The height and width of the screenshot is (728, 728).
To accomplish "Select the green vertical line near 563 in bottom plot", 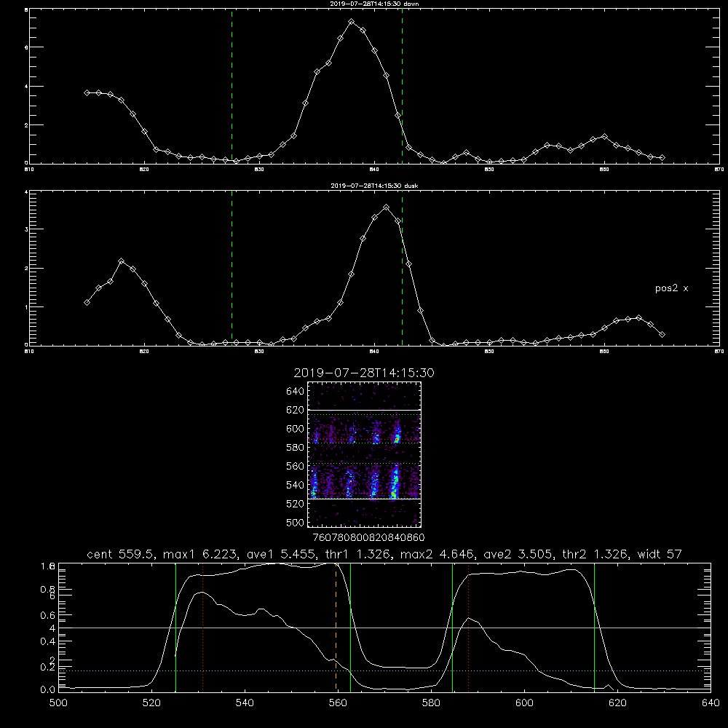I will (x=351, y=627).
